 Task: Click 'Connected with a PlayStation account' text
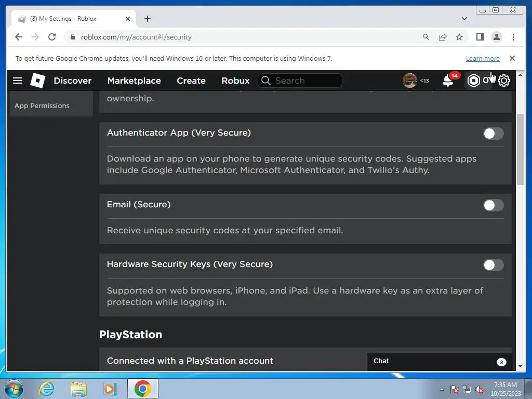190,361
